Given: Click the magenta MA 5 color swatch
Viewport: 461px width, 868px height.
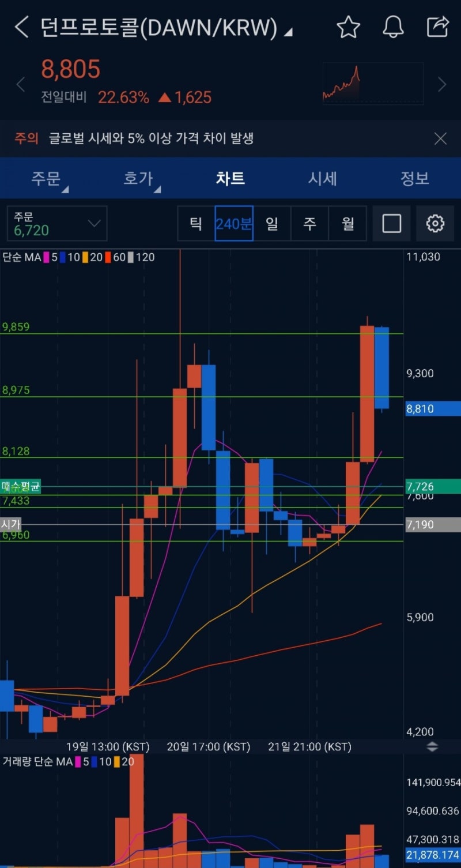Looking at the screenshot, I should (x=46, y=257).
